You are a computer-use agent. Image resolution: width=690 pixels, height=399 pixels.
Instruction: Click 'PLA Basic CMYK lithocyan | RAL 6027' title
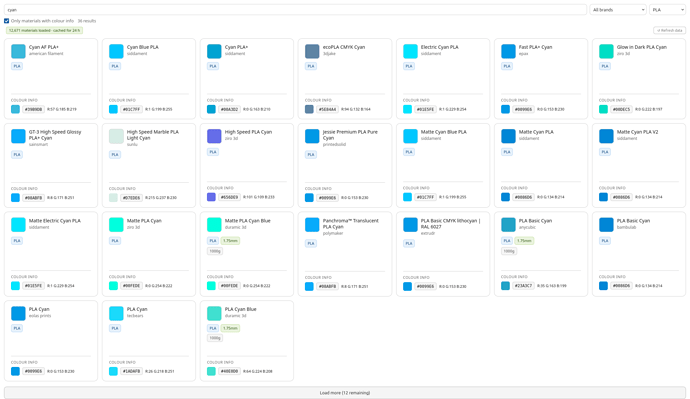pos(450,223)
